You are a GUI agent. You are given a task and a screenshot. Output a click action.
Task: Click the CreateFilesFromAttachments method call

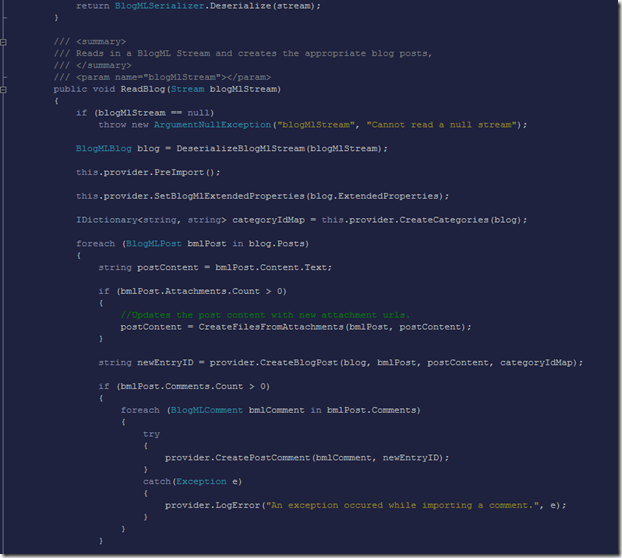[x=271, y=327]
